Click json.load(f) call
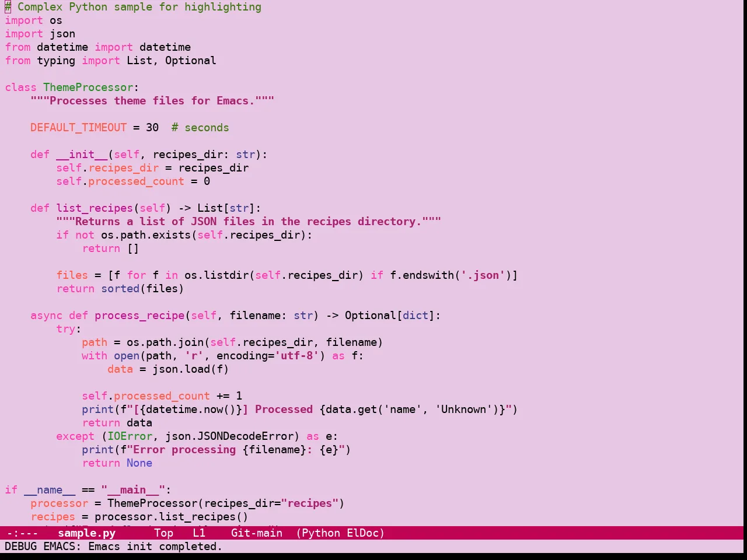Screen dimensions: 747x560 tap(191, 369)
